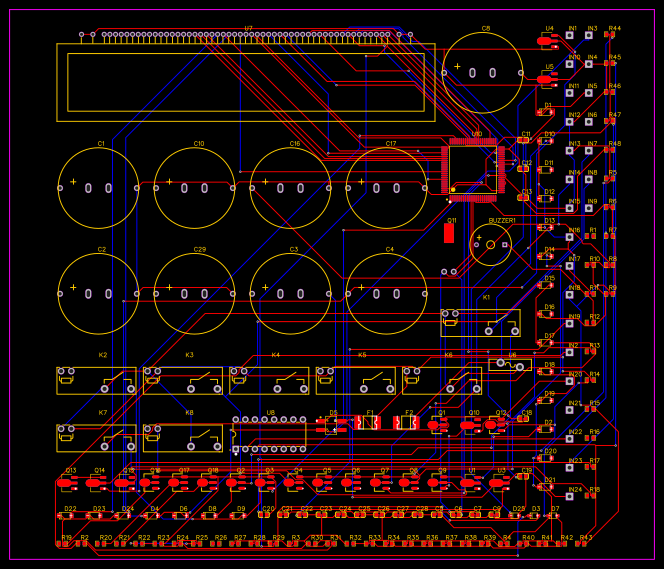
Task: Select the U5 regulator component
Action: (548, 80)
